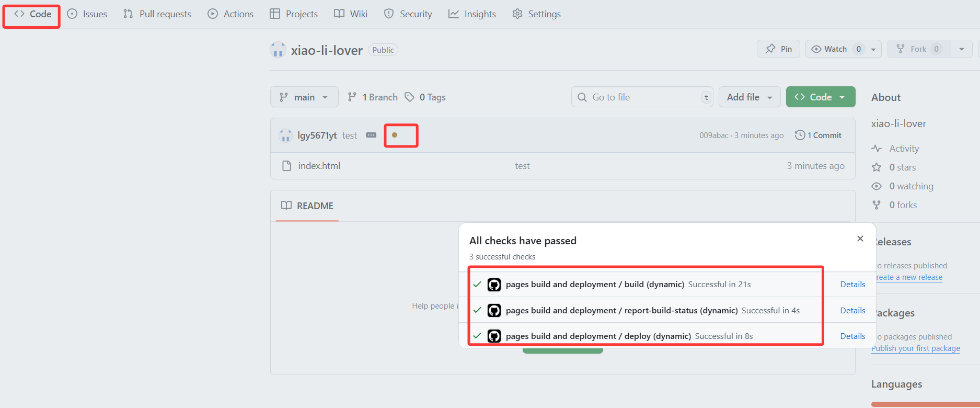980x408 pixels.
Task: Open Details for the build check
Action: pos(852,284)
